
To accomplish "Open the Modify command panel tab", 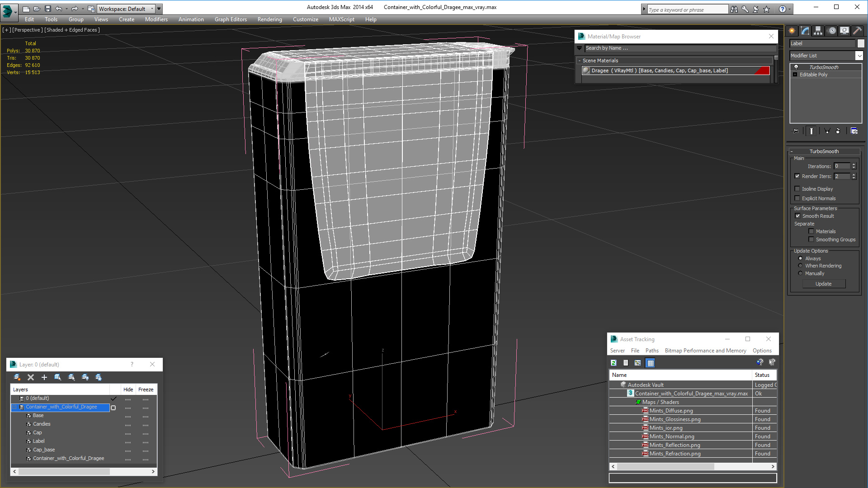I will [805, 31].
